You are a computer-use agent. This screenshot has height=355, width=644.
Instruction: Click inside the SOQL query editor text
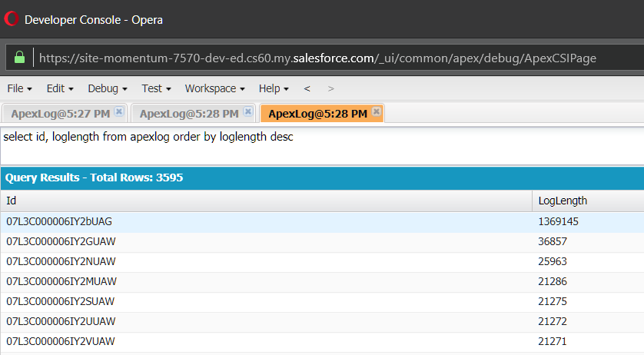point(148,137)
